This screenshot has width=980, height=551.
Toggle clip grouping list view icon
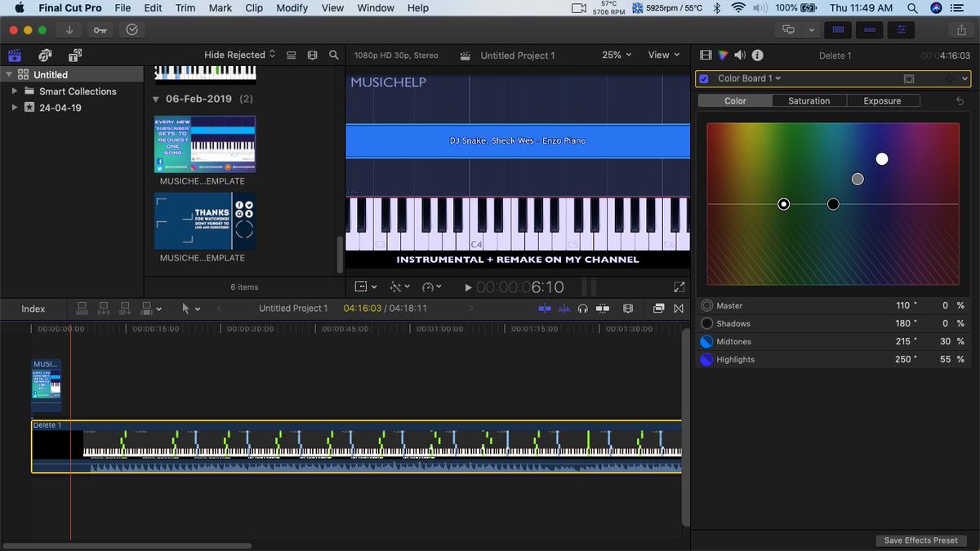(x=291, y=55)
